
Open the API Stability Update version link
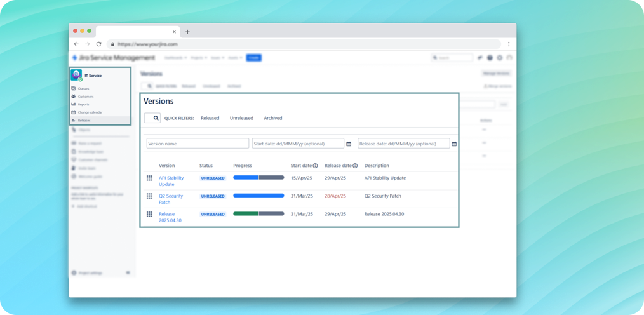tap(171, 181)
